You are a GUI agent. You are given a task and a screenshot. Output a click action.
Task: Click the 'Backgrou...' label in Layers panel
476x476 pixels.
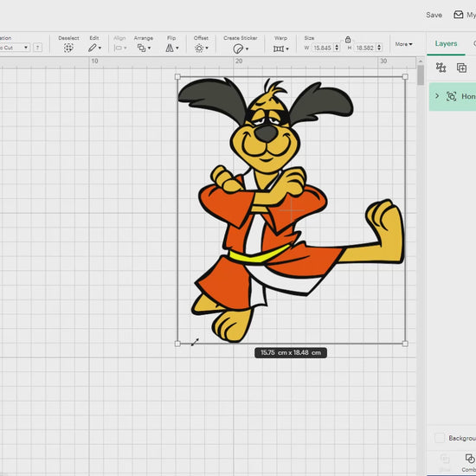(x=462, y=438)
